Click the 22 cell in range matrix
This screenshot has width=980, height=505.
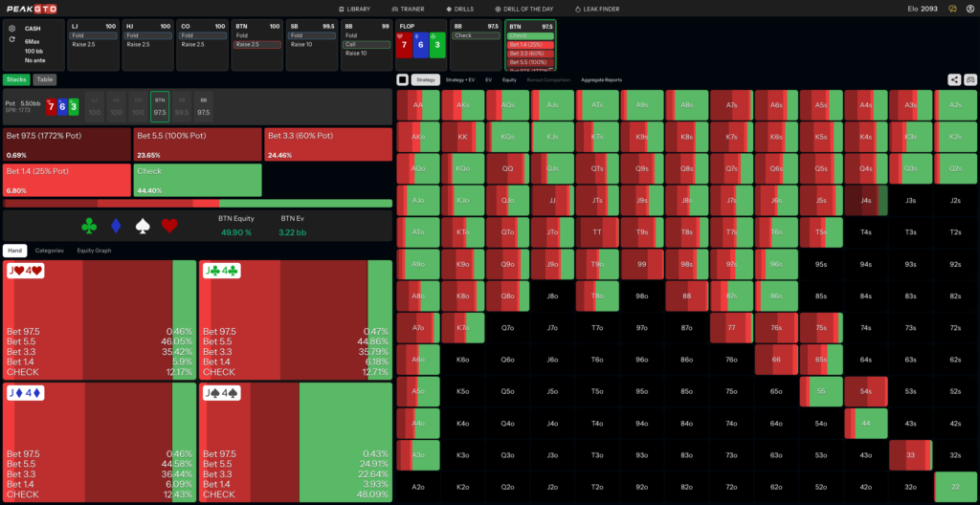coord(956,488)
